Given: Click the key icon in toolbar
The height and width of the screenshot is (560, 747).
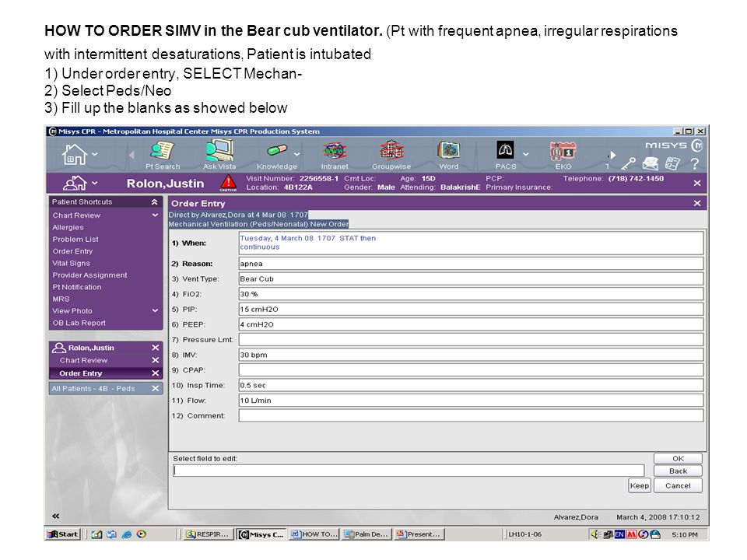Looking at the screenshot, I should pyautogui.click(x=628, y=164).
